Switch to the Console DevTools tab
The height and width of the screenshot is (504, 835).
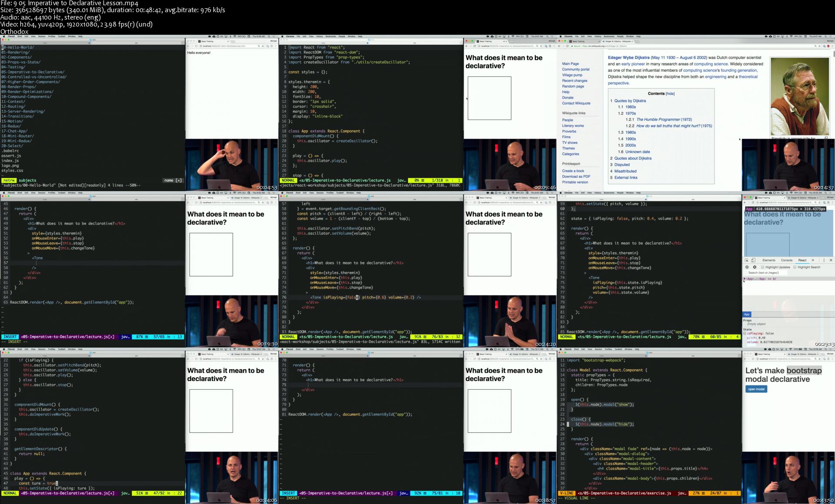786,260
